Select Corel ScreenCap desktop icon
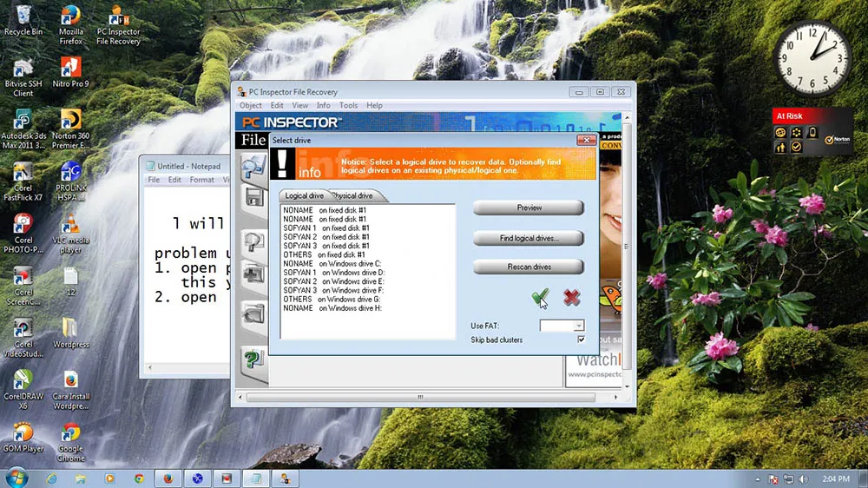 23,286
